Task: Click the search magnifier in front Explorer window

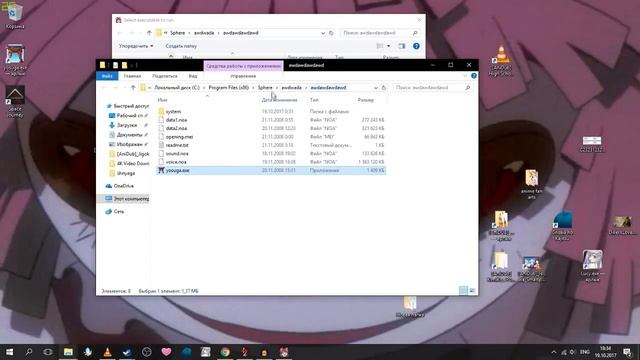Action: pyautogui.click(x=468, y=87)
